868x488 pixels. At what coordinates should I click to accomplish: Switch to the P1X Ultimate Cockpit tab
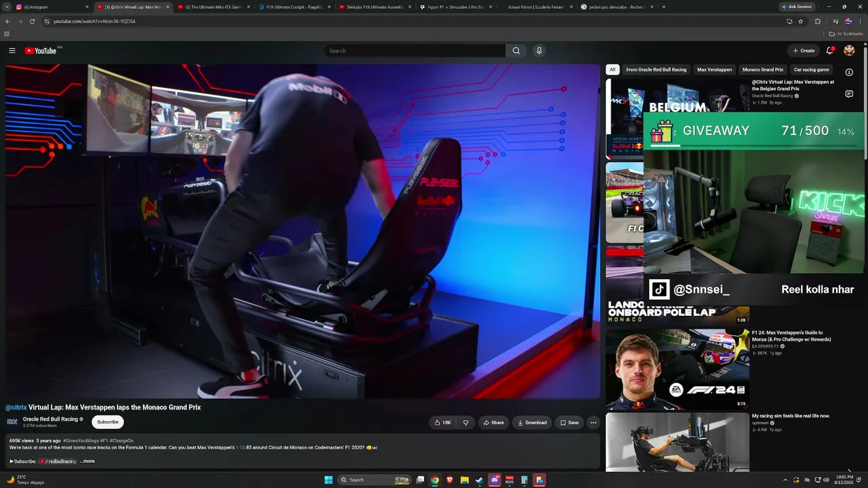point(294,7)
